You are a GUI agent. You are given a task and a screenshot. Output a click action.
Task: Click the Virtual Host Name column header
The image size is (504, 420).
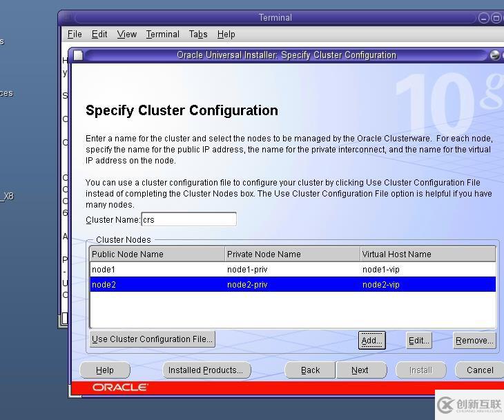pos(428,254)
